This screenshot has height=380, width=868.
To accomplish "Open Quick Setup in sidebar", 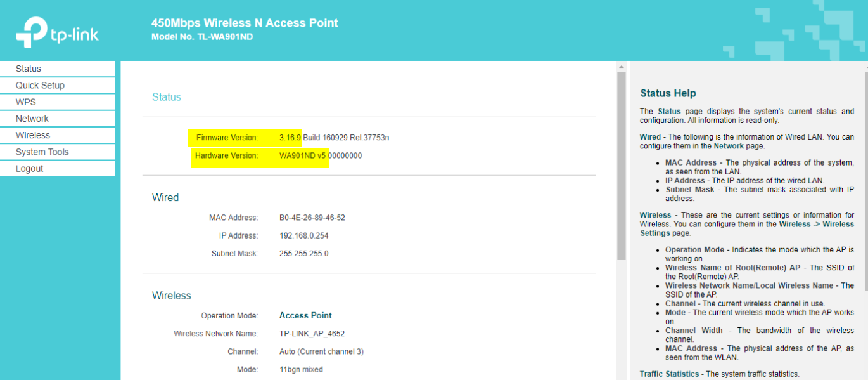I will [x=57, y=85].
